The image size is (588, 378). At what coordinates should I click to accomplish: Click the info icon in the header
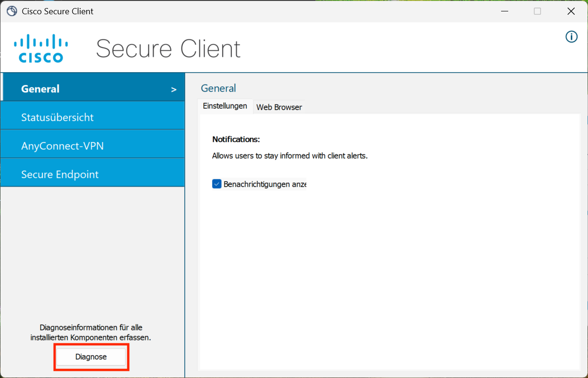[x=571, y=37]
